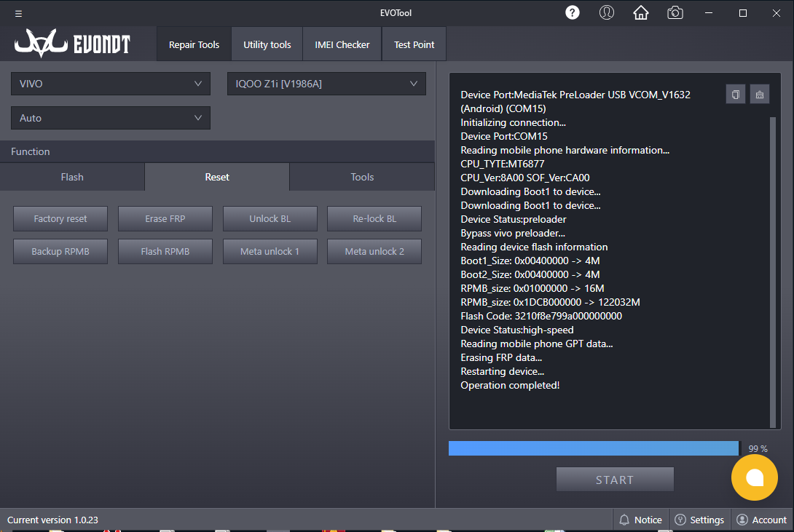Switch to the Repair Tools tab

tap(194, 44)
